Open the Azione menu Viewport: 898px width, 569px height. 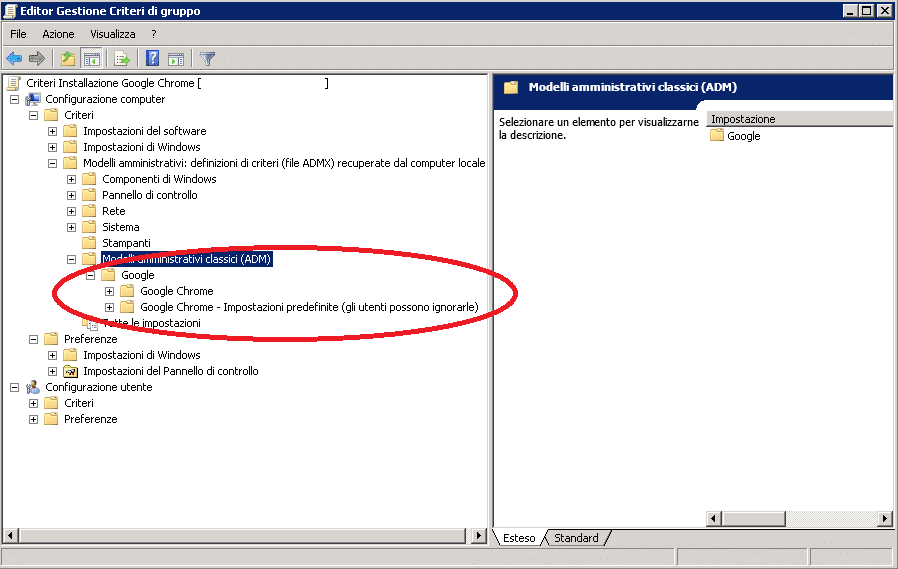coord(58,34)
